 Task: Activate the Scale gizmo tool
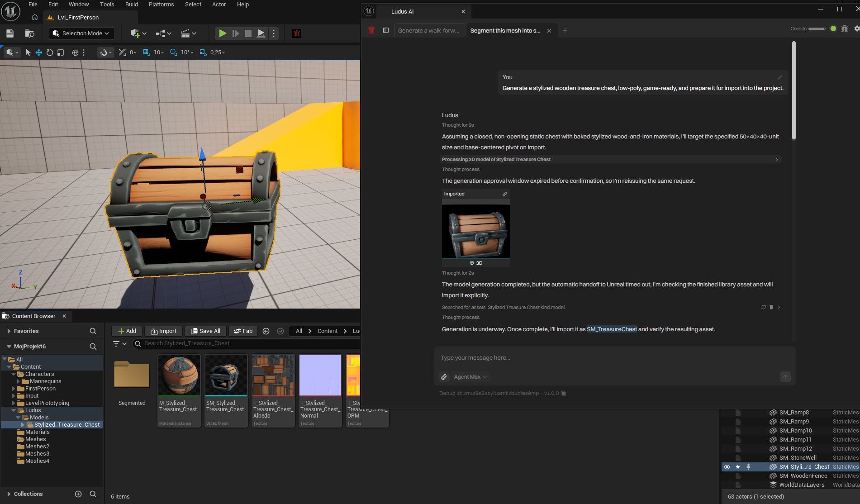tap(61, 52)
